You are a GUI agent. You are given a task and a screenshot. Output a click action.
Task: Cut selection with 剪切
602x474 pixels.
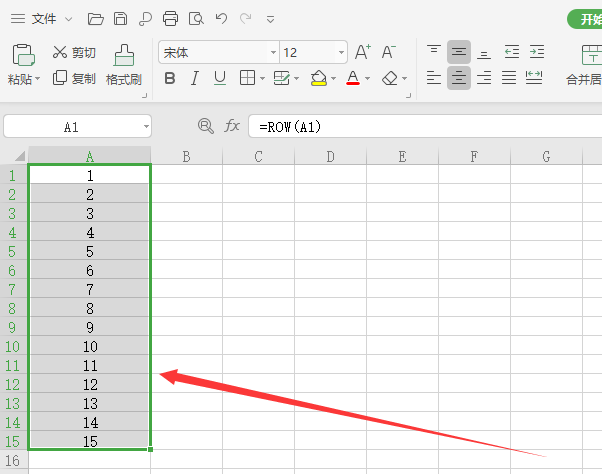tap(74, 52)
